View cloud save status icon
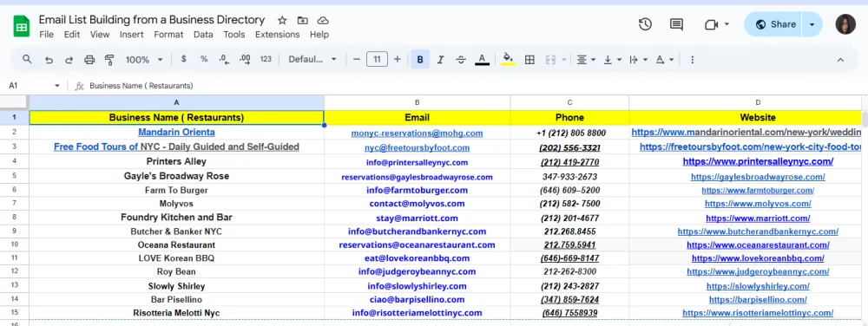Image resolution: width=868 pixels, height=326 pixels. pos(323,21)
